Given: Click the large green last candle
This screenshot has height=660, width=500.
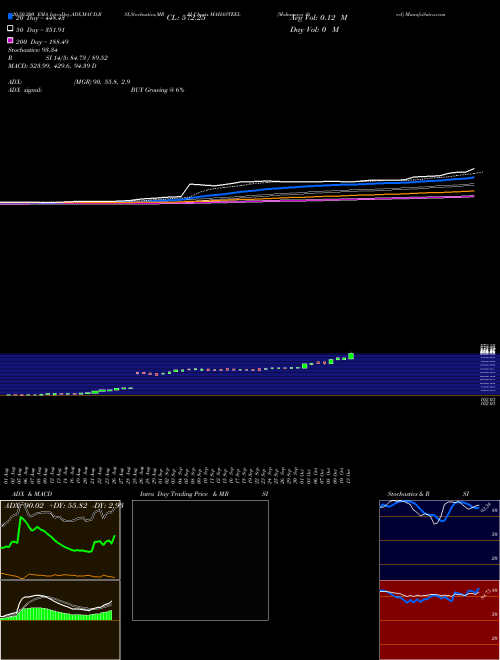Looking at the screenshot, I should pos(351,356).
